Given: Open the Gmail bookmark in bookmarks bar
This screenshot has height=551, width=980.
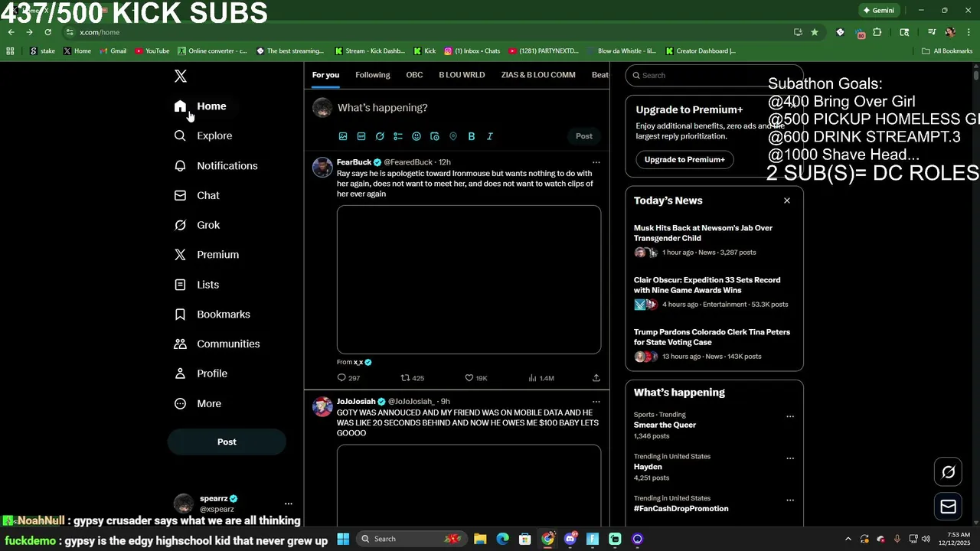Looking at the screenshot, I should (113, 51).
